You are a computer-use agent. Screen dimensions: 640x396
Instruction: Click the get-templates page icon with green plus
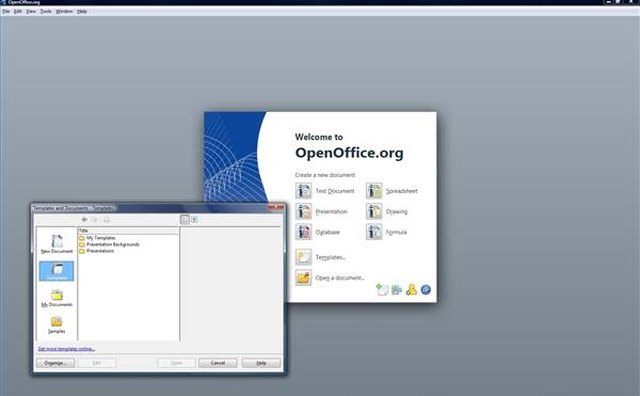click(382, 289)
